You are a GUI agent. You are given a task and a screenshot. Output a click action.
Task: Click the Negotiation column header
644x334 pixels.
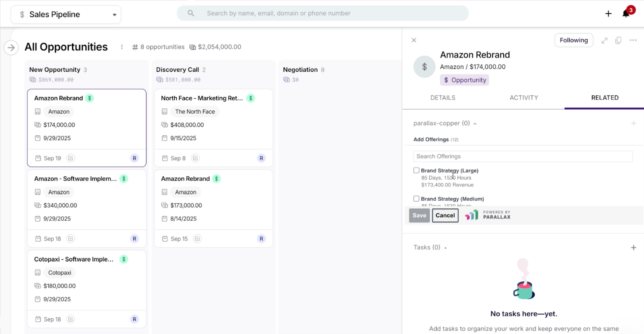click(x=300, y=70)
